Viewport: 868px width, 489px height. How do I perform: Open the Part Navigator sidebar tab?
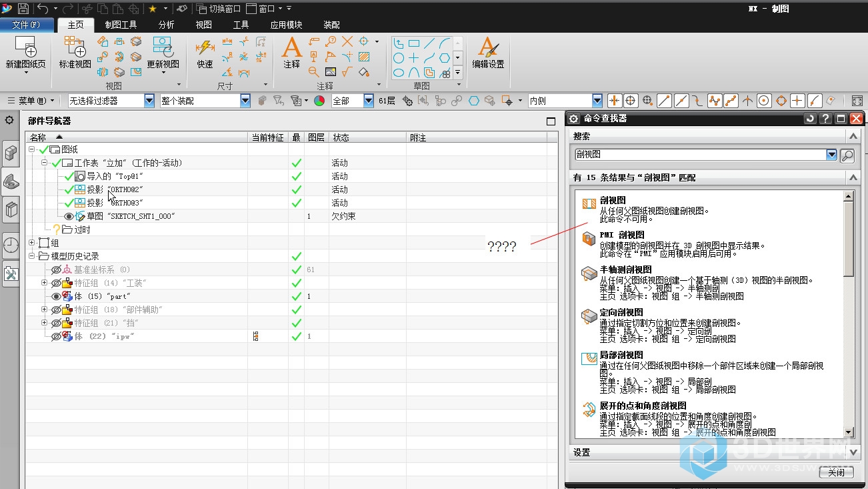(x=11, y=180)
